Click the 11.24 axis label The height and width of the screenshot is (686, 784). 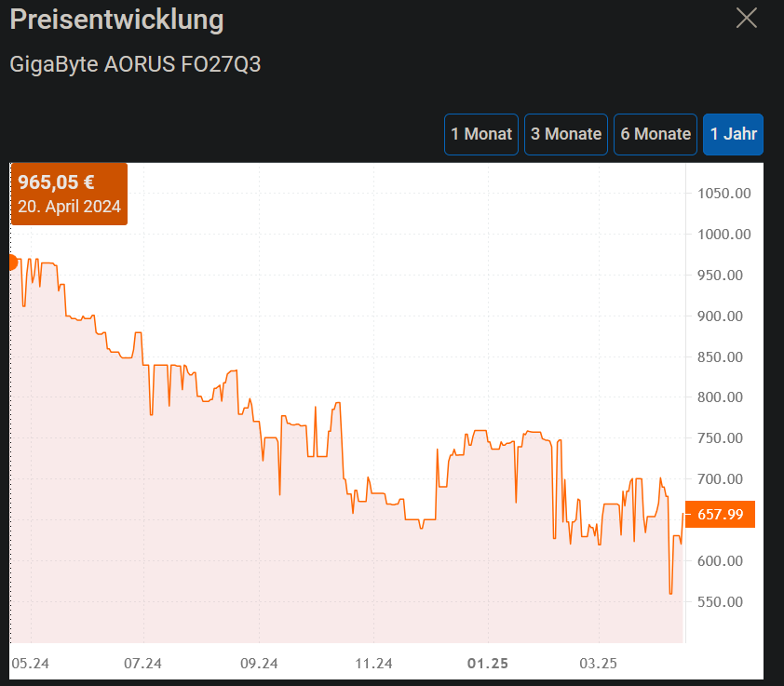coord(372,664)
